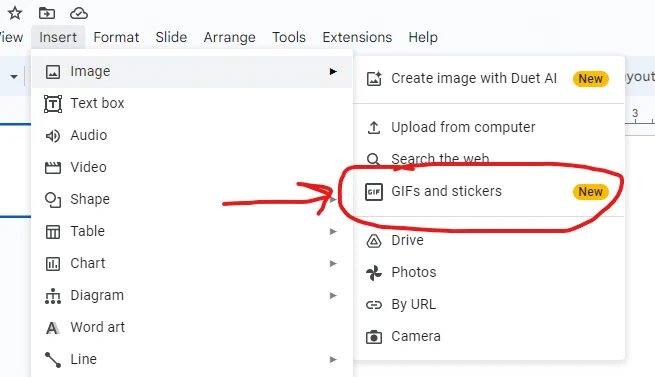Star the presentation with the star icon
This screenshot has height=377, width=655.
[15, 13]
